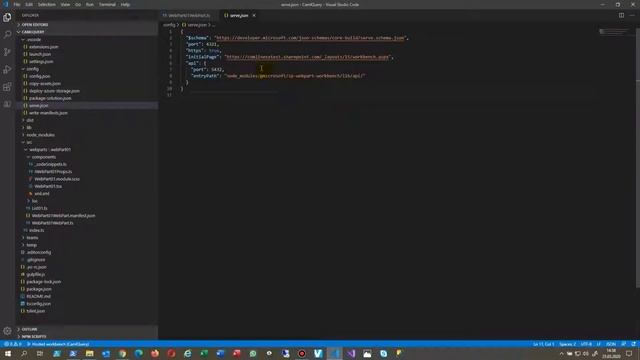Open Firefox from the taskbar
This screenshot has height=360, width=640.
coord(155,353)
